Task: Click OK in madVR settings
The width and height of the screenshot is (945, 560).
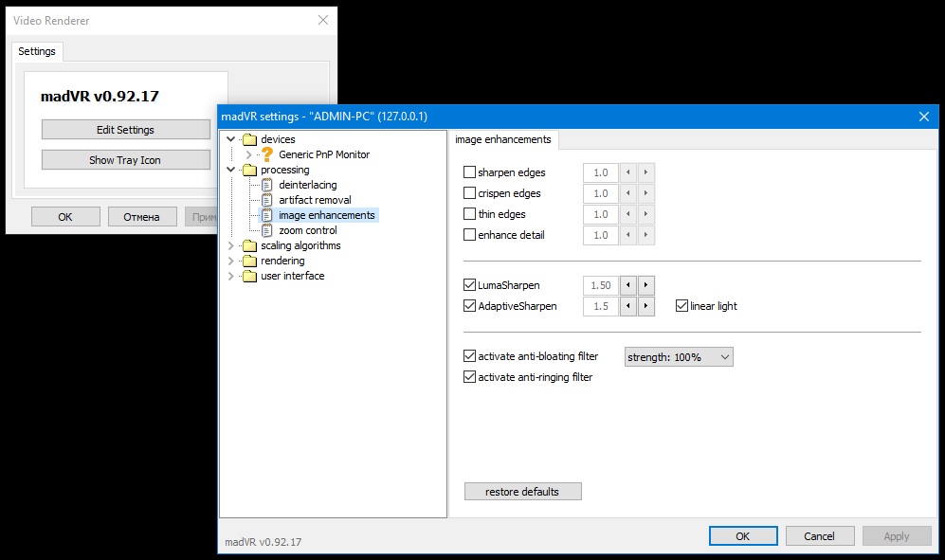Action: (743, 536)
